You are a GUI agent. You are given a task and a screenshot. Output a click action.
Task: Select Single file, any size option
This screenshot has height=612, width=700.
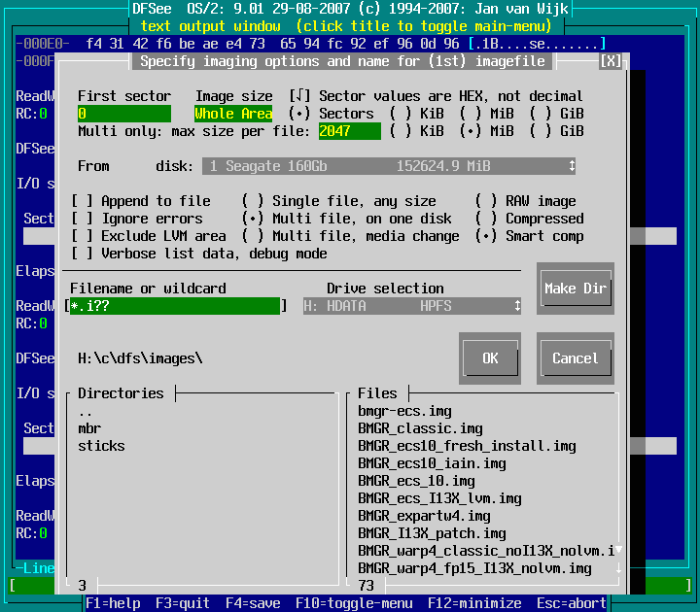253,201
